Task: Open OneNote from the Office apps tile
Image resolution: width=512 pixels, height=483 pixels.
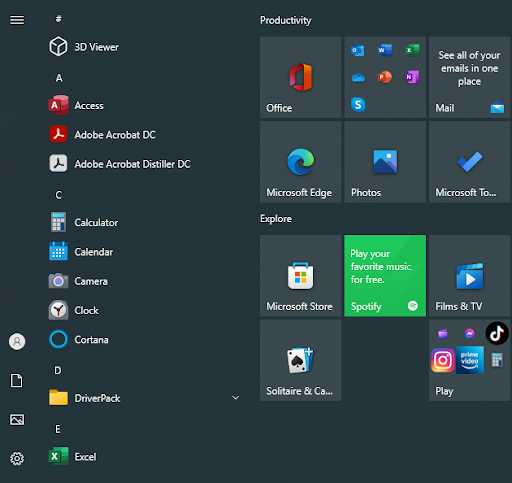Action: [412, 77]
